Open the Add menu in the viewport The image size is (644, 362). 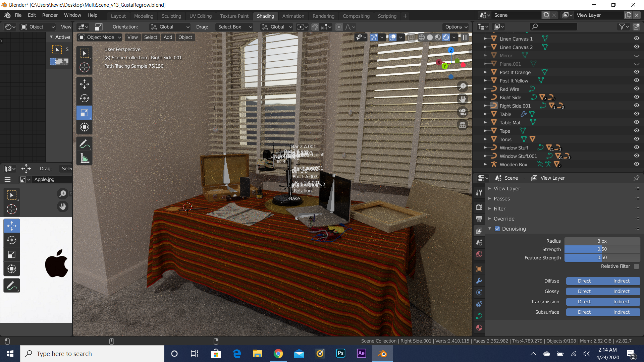(x=168, y=37)
